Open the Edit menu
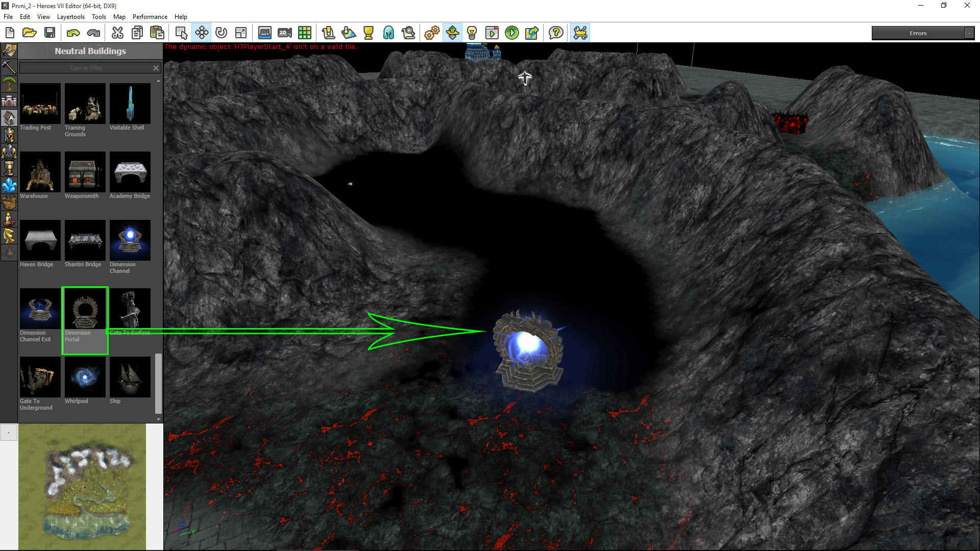The width and height of the screenshot is (980, 551). [x=25, y=17]
